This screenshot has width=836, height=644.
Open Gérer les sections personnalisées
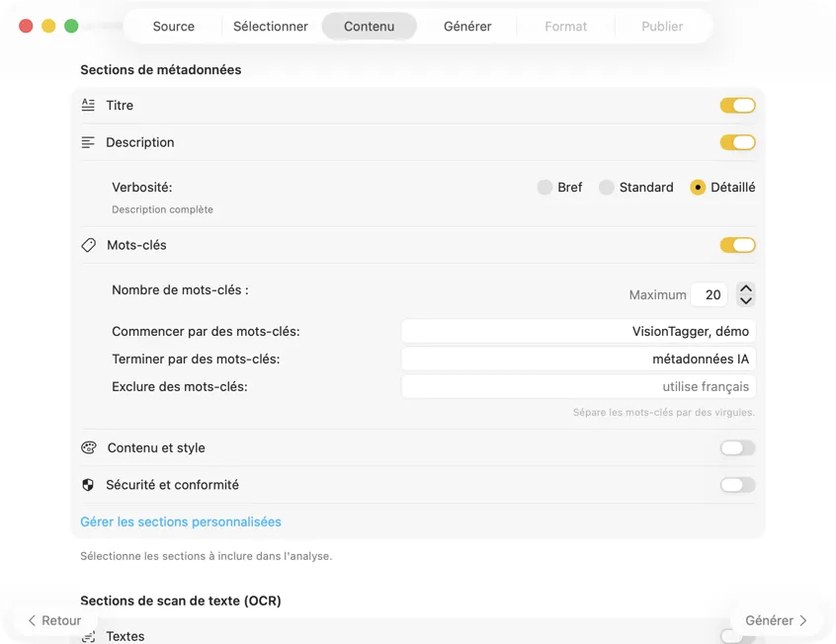181,522
